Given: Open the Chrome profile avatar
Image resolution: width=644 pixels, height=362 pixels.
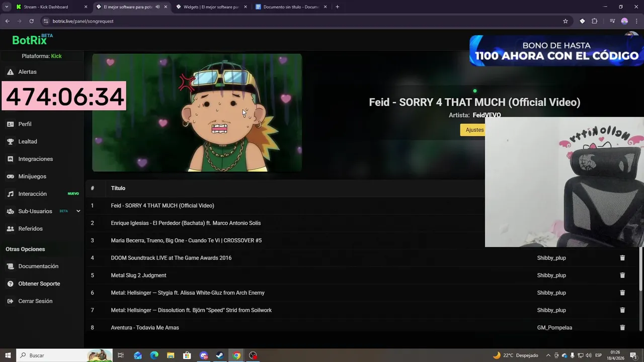Looking at the screenshot, I should [x=624, y=21].
